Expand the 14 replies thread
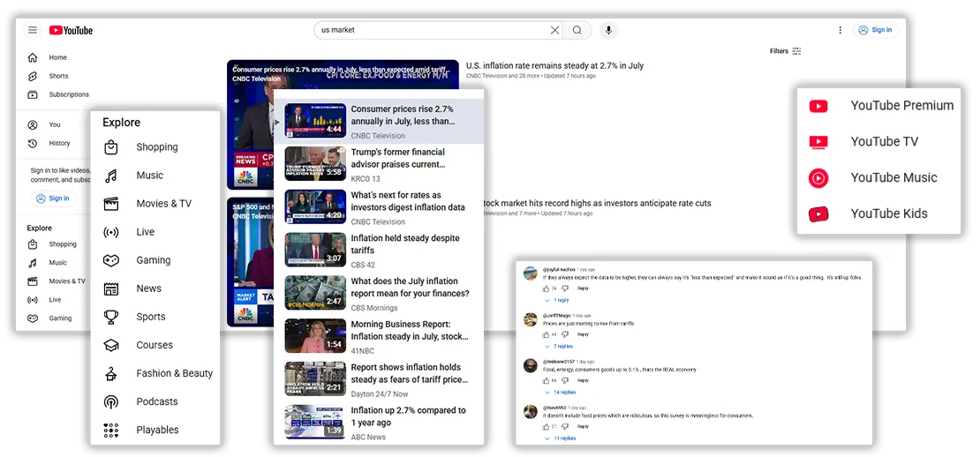The height and width of the screenshot is (457, 980). tap(560, 393)
